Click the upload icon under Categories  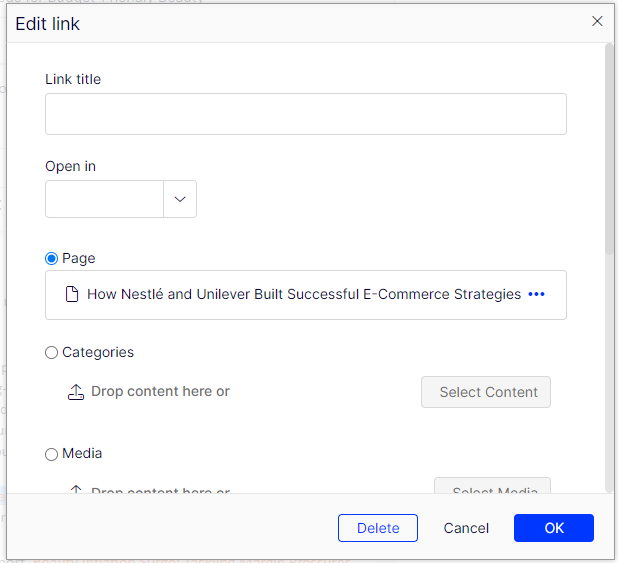[76, 392]
